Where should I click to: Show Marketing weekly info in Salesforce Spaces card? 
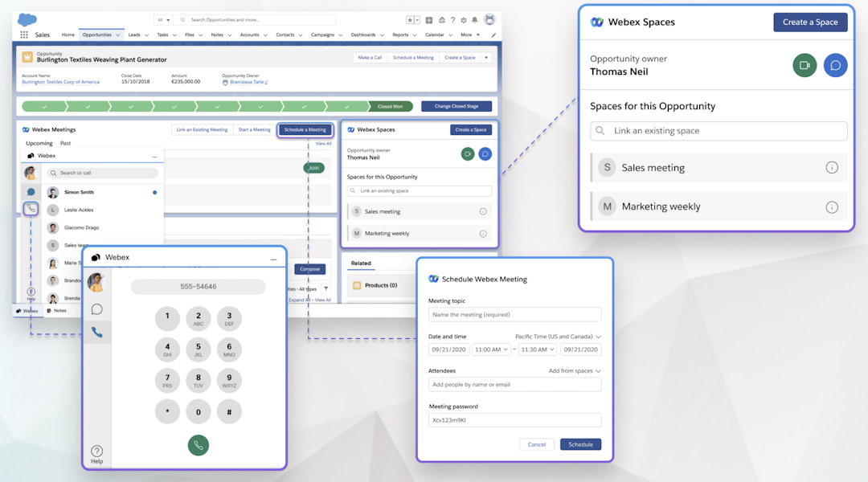point(483,234)
